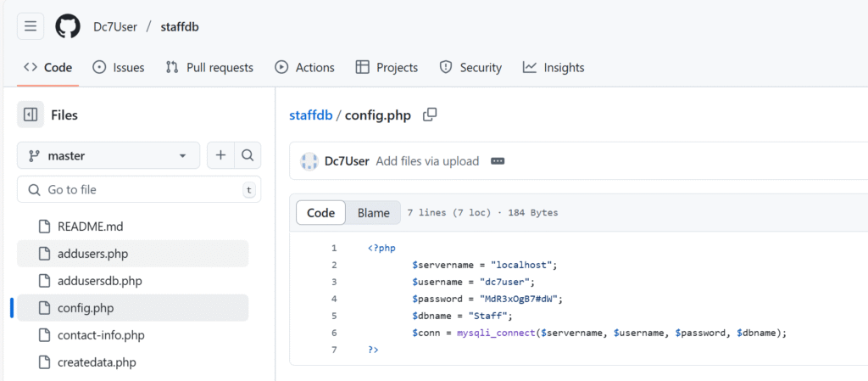Copy file path with copy icon
The image size is (868, 381).
(x=430, y=115)
